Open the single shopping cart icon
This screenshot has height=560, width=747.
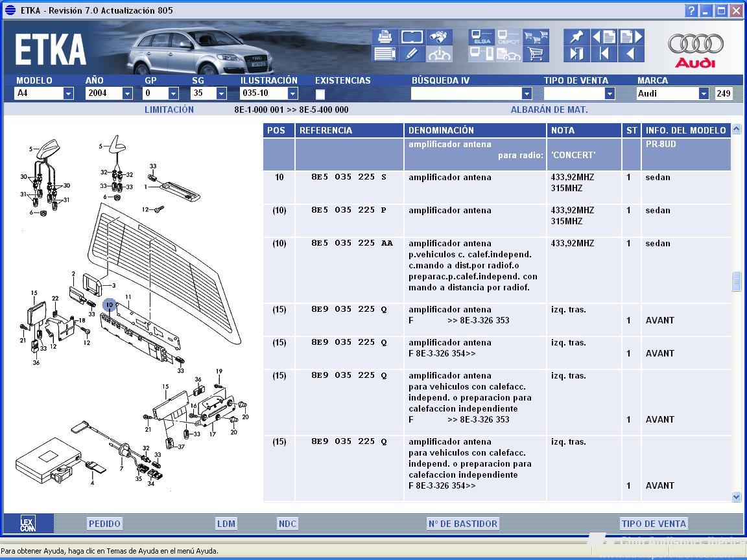pos(536,54)
